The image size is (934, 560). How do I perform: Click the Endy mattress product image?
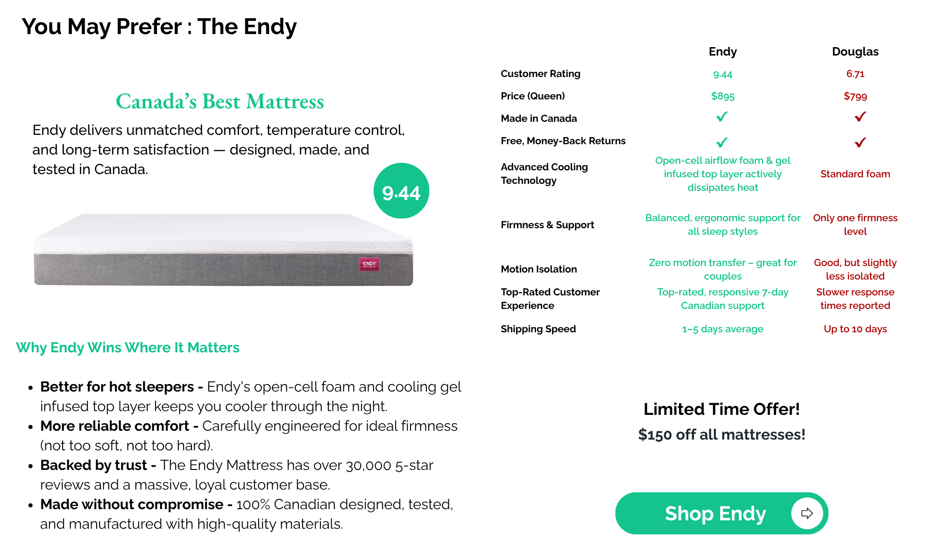tap(223, 250)
